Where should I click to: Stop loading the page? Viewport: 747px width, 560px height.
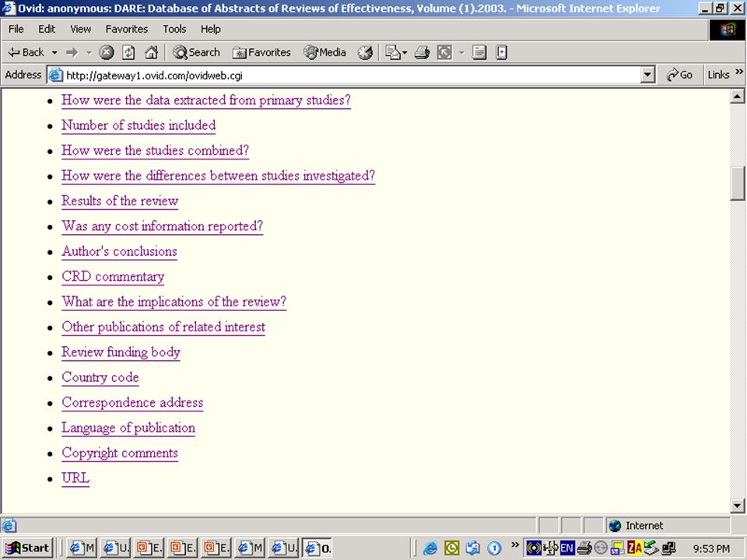107,52
